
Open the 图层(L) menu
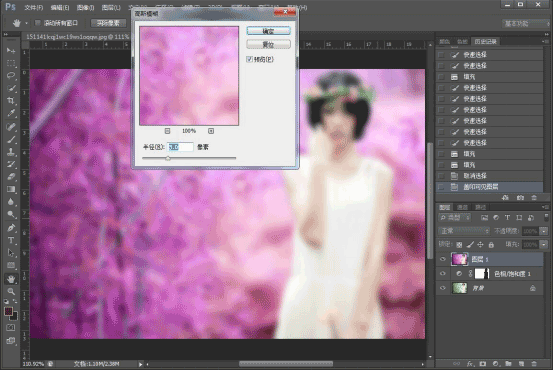111,7
